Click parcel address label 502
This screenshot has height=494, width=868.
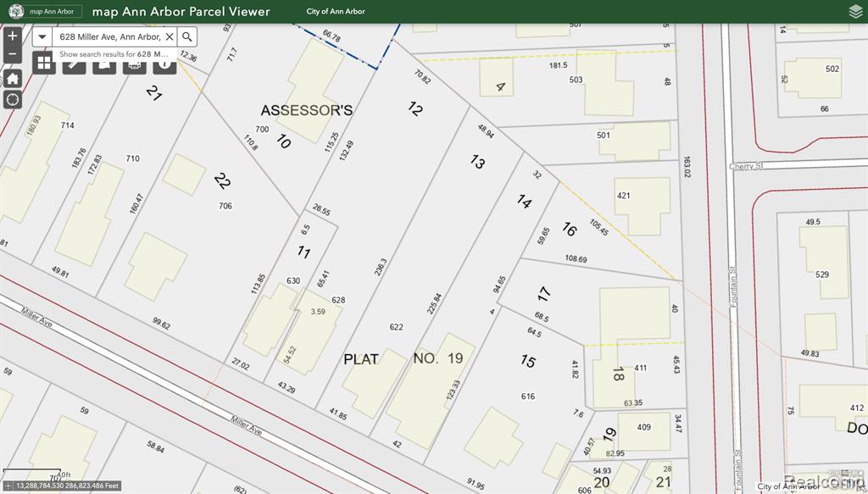click(x=832, y=69)
